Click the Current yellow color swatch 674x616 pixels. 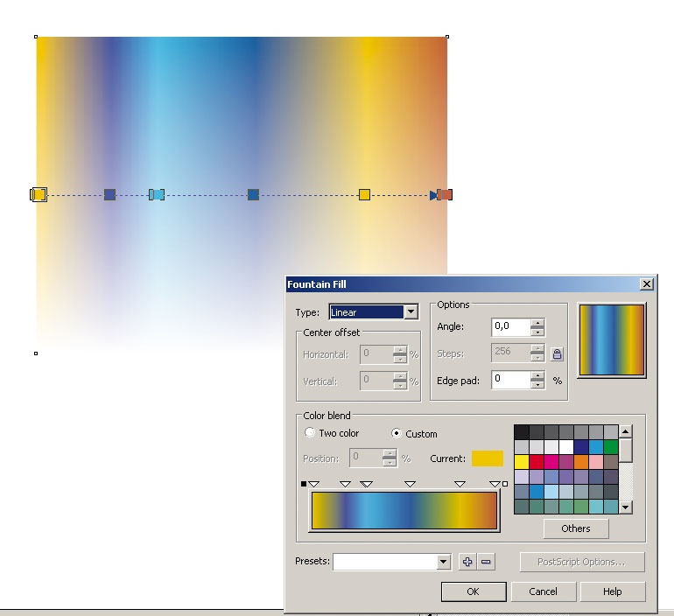[x=488, y=458]
